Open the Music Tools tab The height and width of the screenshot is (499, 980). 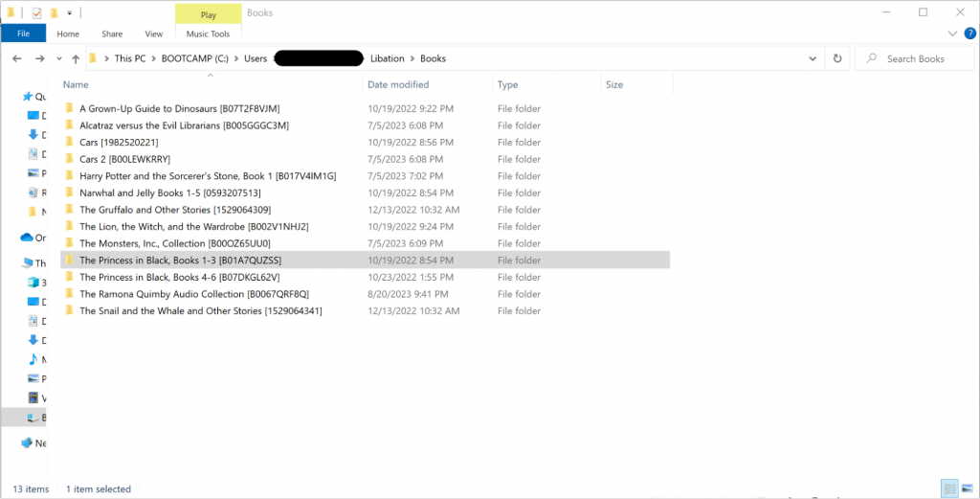tap(208, 34)
